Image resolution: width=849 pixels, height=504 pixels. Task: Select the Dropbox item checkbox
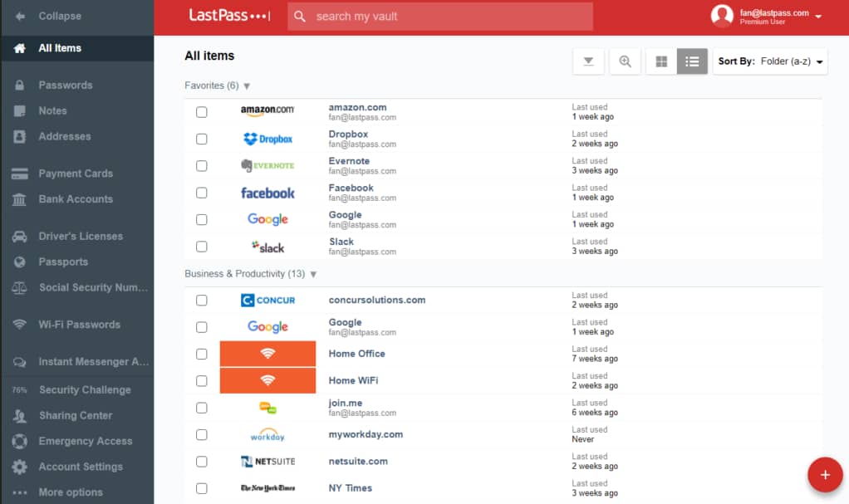point(201,139)
